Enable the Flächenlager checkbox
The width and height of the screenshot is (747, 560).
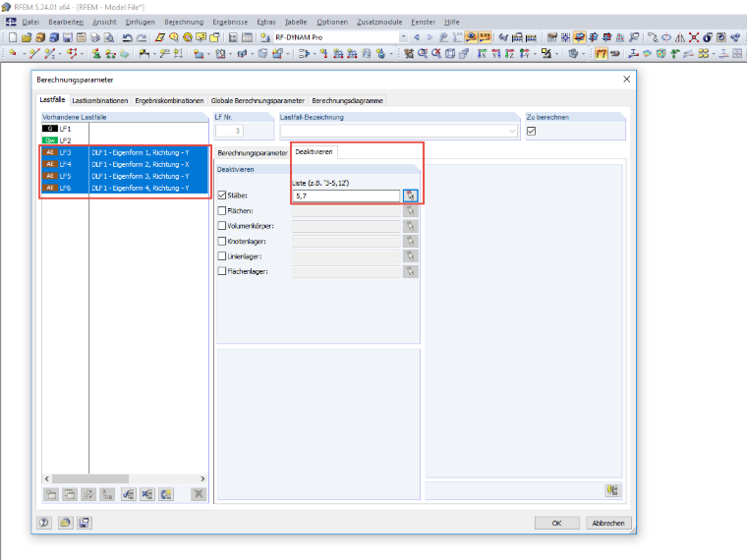[222, 271]
